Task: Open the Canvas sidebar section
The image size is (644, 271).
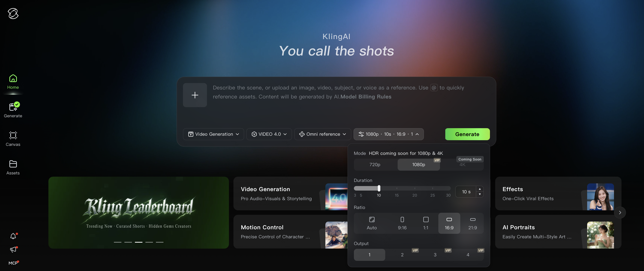Action: [13, 139]
